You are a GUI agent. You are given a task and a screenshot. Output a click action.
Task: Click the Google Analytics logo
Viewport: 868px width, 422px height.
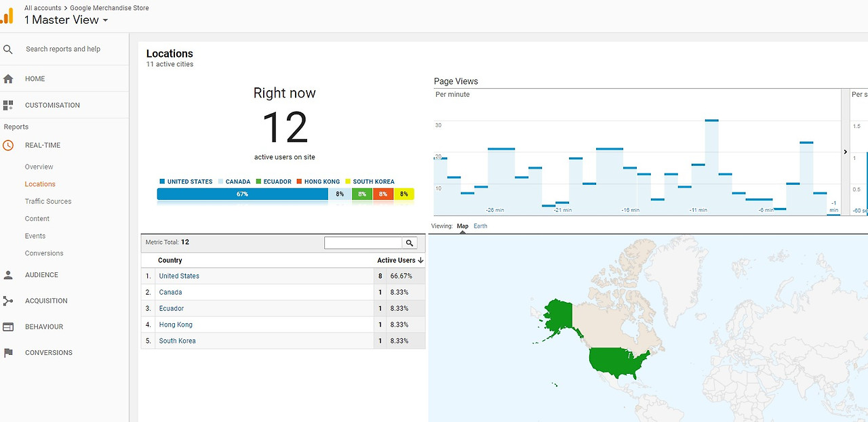click(7, 16)
